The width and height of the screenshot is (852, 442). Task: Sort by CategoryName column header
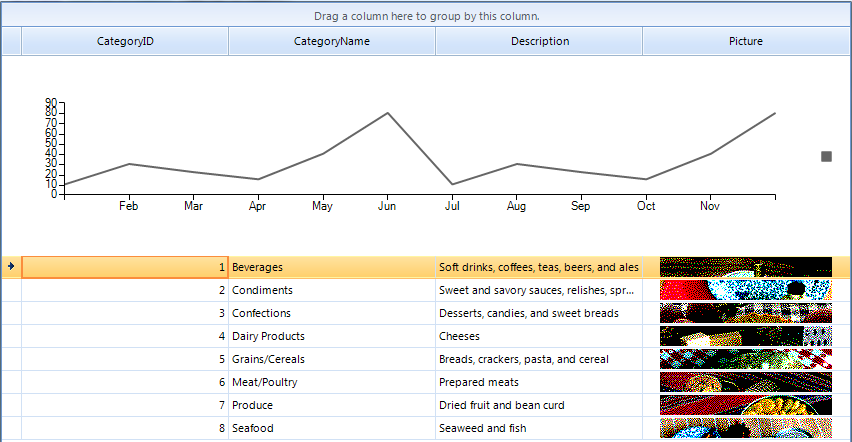[x=332, y=41]
